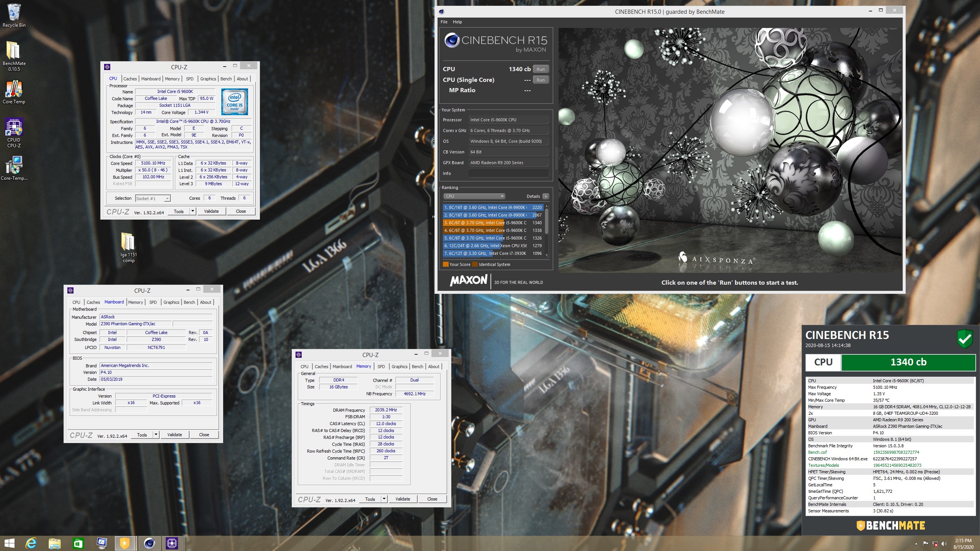Open the BenchMate 0.10.5 folder icon
980x551 pixels.
14,55
